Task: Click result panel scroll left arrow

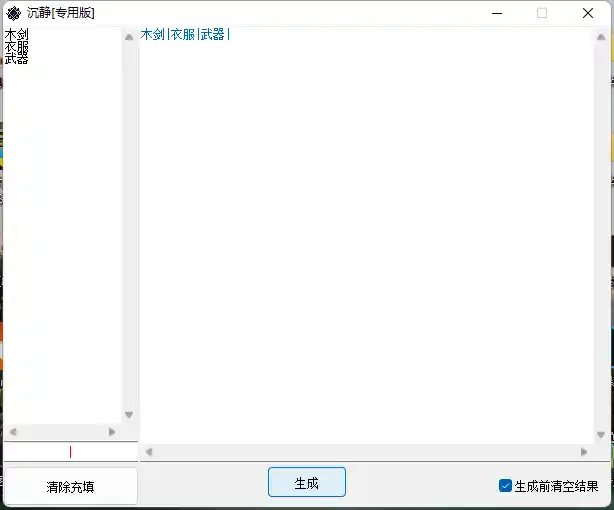Action: [149, 452]
